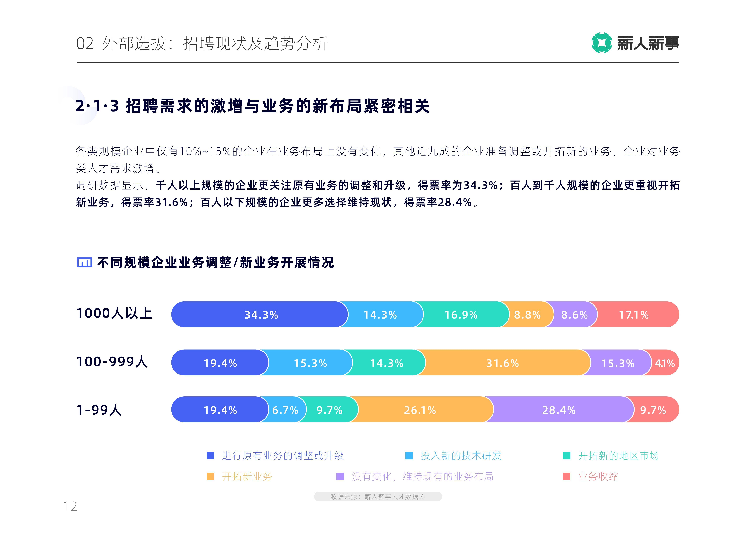Click the red legend swatch for 业务收缩
Image resolution: width=756 pixels, height=537 pixels.
[x=567, y=477]
